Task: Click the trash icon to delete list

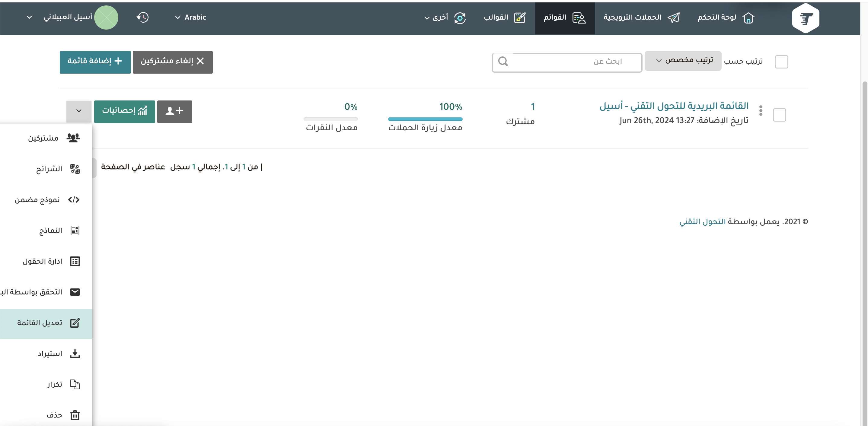Action: coord(75,415)
